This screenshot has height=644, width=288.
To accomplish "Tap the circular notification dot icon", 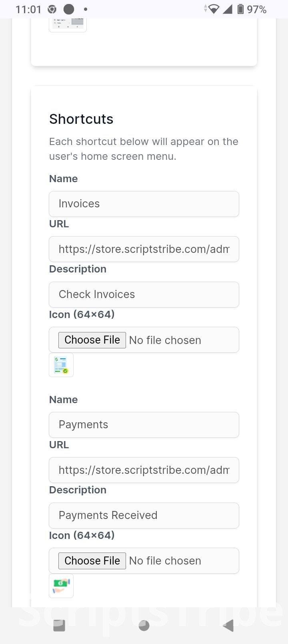I will coord(69,9).
